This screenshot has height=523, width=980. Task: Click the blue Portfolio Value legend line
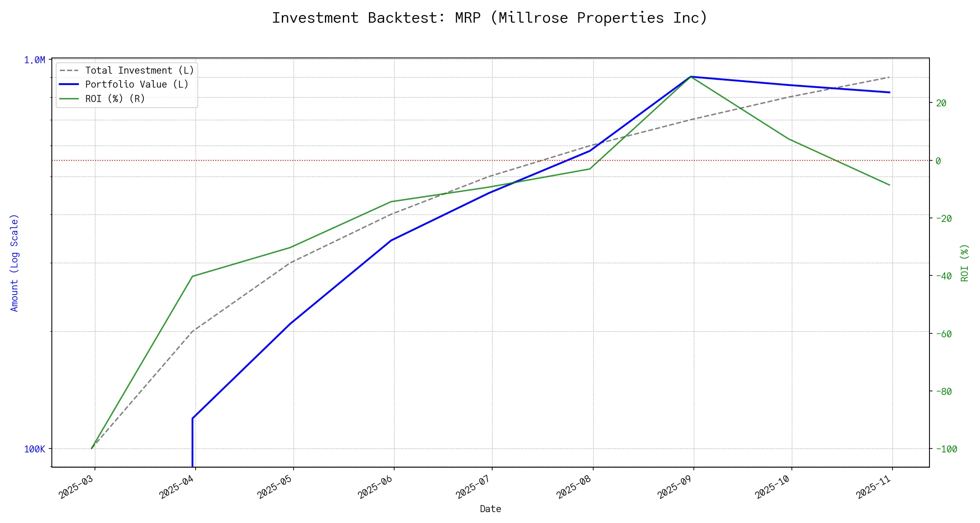coord(69,85)
